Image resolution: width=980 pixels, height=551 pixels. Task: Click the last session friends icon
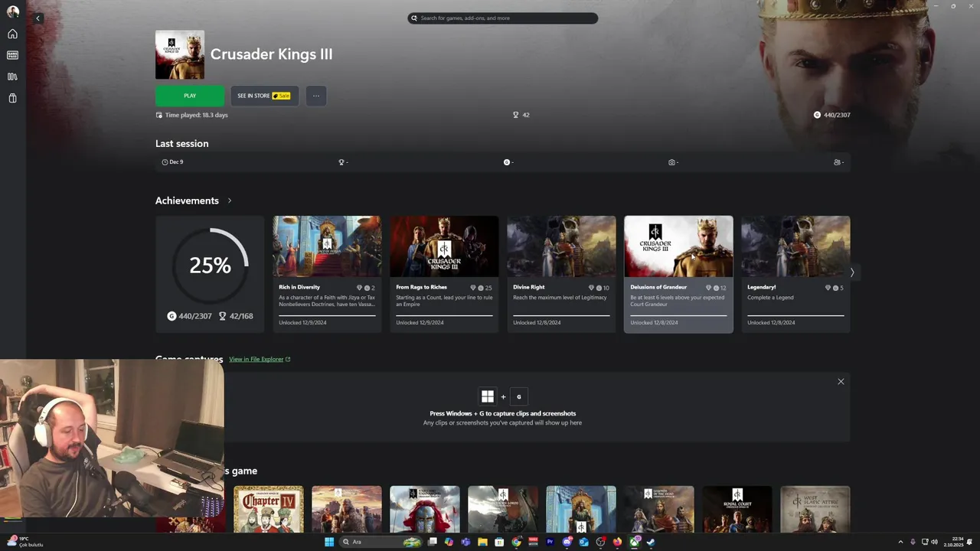click(x=837, y=162)
